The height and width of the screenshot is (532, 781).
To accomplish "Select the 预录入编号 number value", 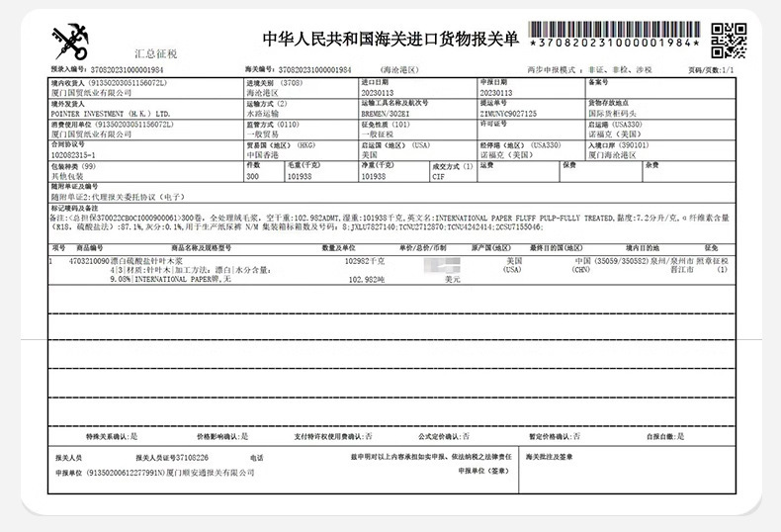I will coord(127,70).
